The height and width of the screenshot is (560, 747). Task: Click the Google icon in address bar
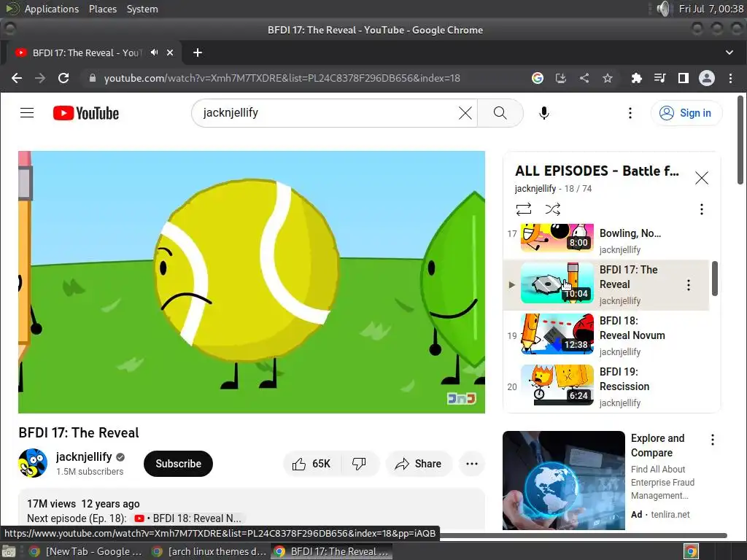(x=538, y=78)
